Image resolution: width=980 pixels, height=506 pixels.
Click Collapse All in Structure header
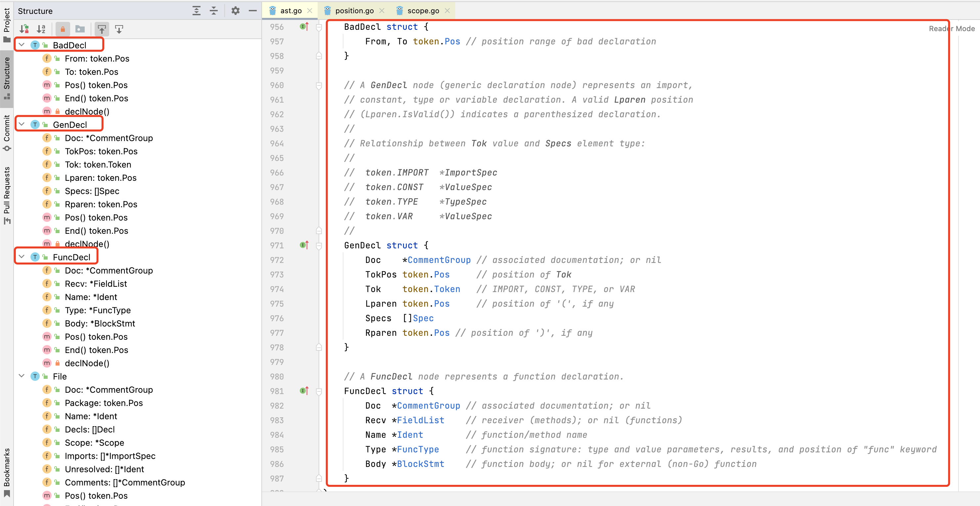pos(214,11)
